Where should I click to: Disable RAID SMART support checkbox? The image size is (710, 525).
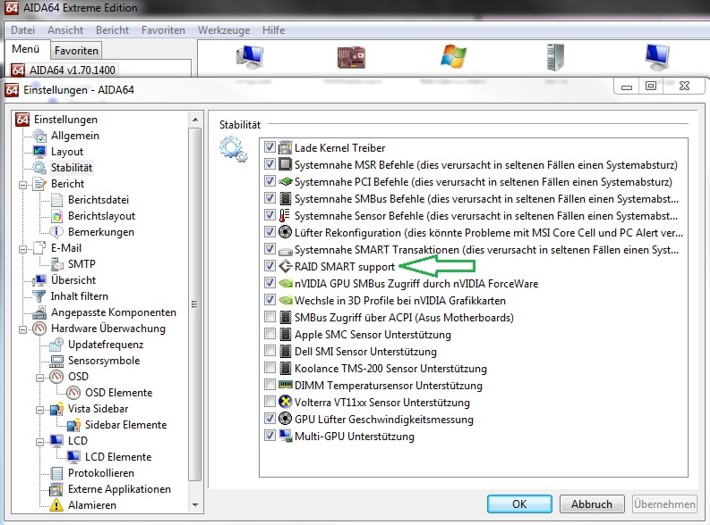270,266
